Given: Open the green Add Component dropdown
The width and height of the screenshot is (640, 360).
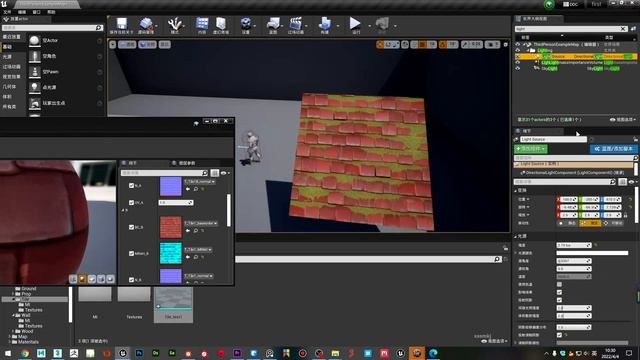Looking at the screenshot, I should point(531,149).
